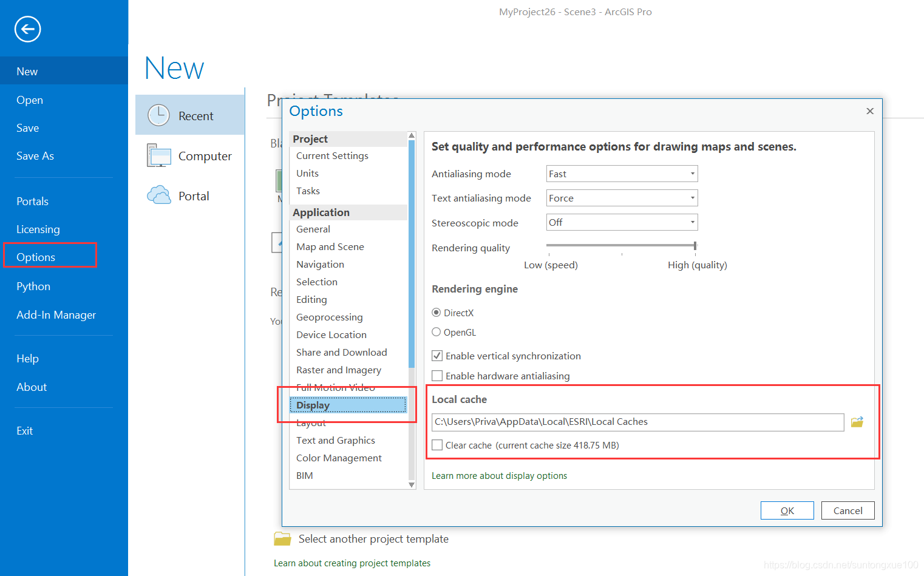Select DirectX rendering engine
Screen dimensions: 924x576
click(436, 313)
